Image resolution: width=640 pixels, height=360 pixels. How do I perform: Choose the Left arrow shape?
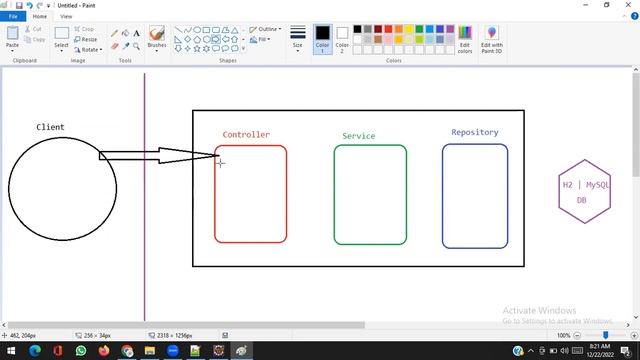tap(225, 39)
